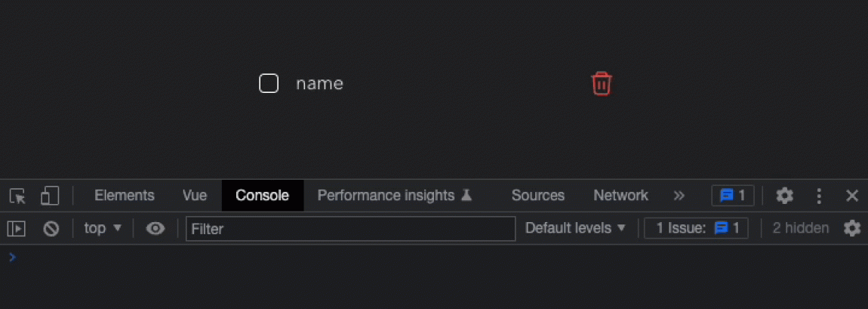
Task: Show more tabs with the double chevron
Action: [679, 196]
